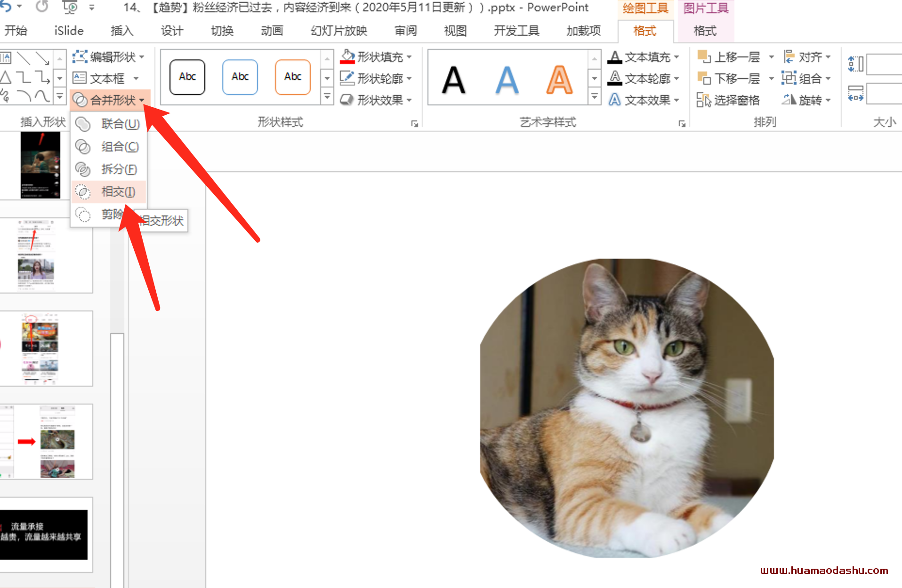Screen dimensions: 902x588
Task: Click the circular cat picture on slide
Action: click(x=627, y=408)
